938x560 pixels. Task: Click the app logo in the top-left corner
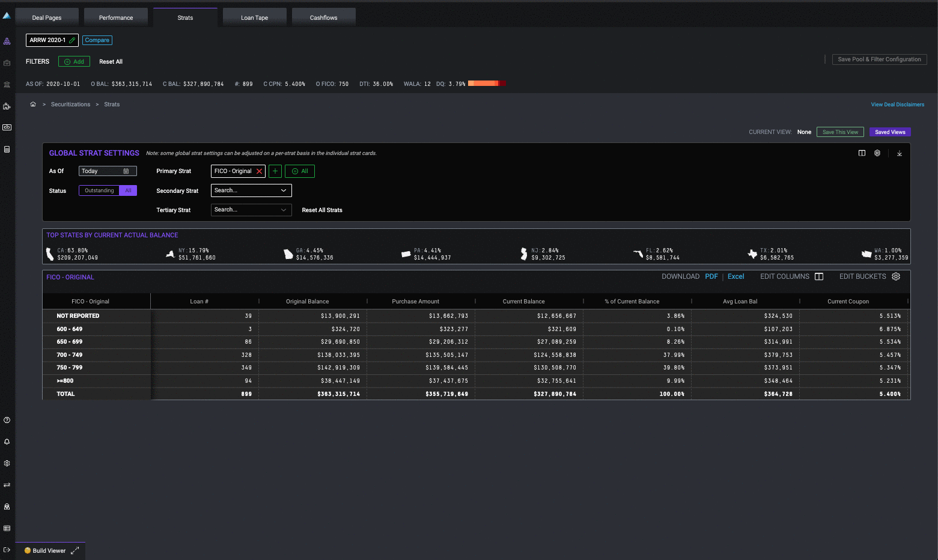7,16
